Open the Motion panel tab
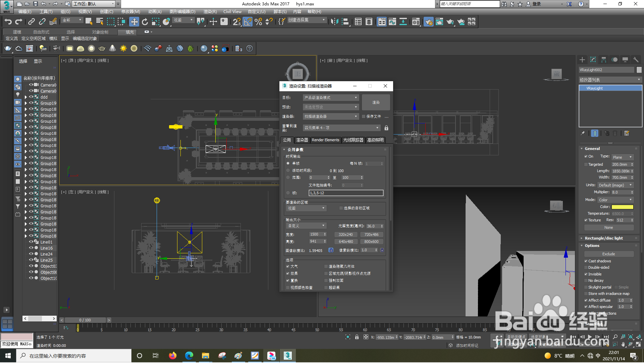 coord(614,60)
